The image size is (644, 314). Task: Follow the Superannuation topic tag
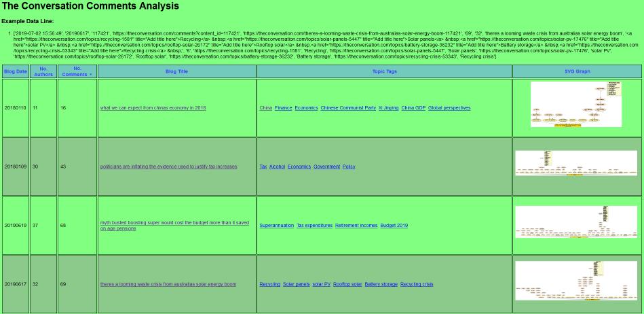(x=277, y=226)
